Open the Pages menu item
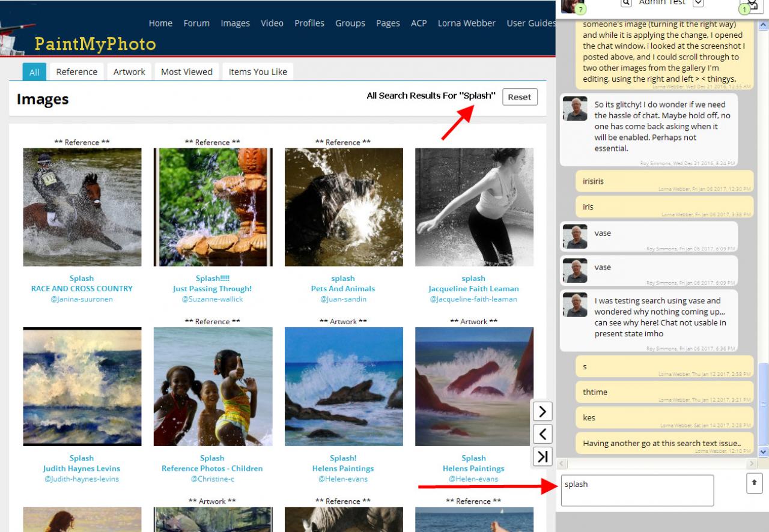The width and height of the screenshot is (769, 532). point(388,23)
